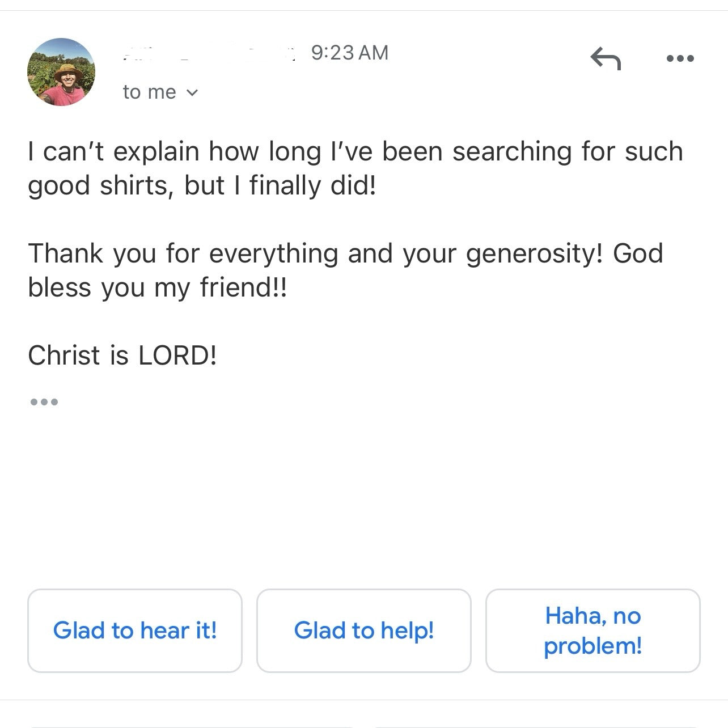Pick the "Haha, no problem!" reply suggestion
The width and height of the screenshot is (728, 728).
(592, 630)
